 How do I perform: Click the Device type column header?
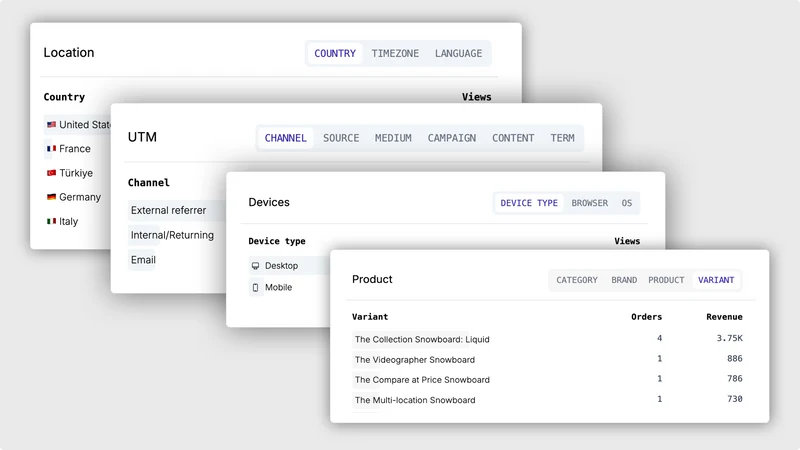tap(277, 241)
